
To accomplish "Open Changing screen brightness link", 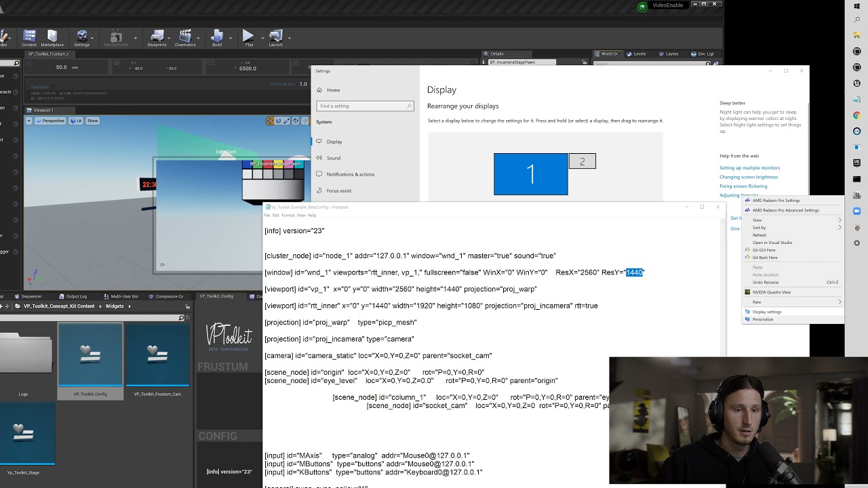I will tap(749, 177).
